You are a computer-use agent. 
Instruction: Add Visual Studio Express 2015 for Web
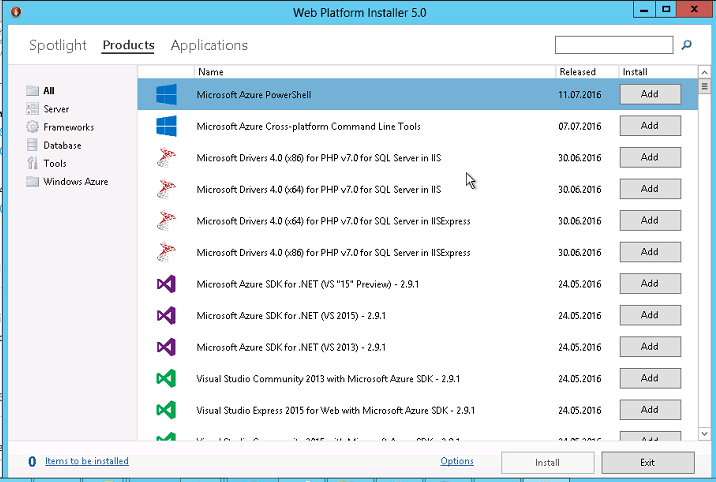coord(649,410)
